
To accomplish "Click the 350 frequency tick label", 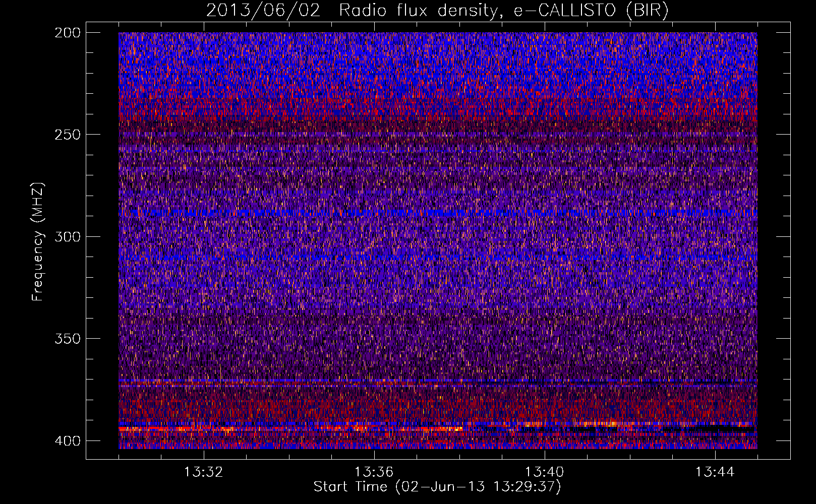I will (x=67, y=339).
